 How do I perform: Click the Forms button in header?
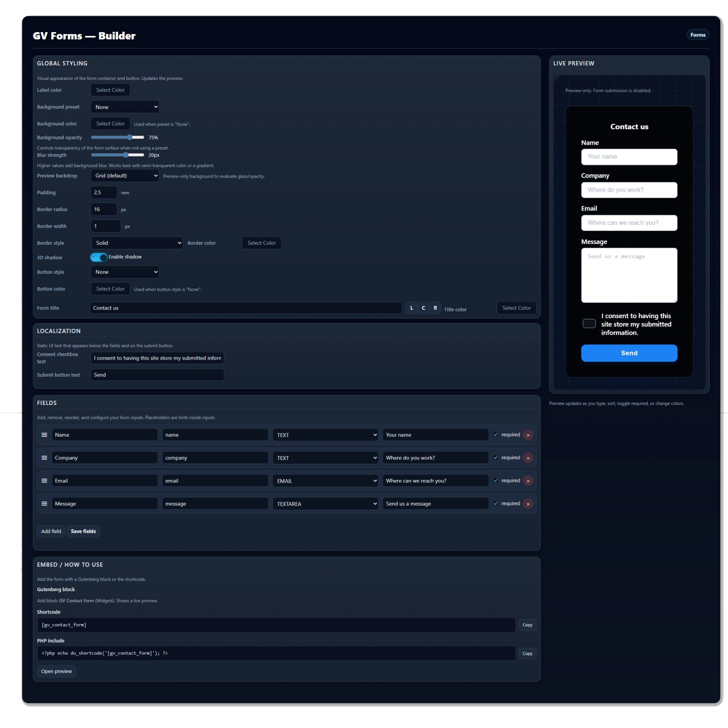point(697,35)
